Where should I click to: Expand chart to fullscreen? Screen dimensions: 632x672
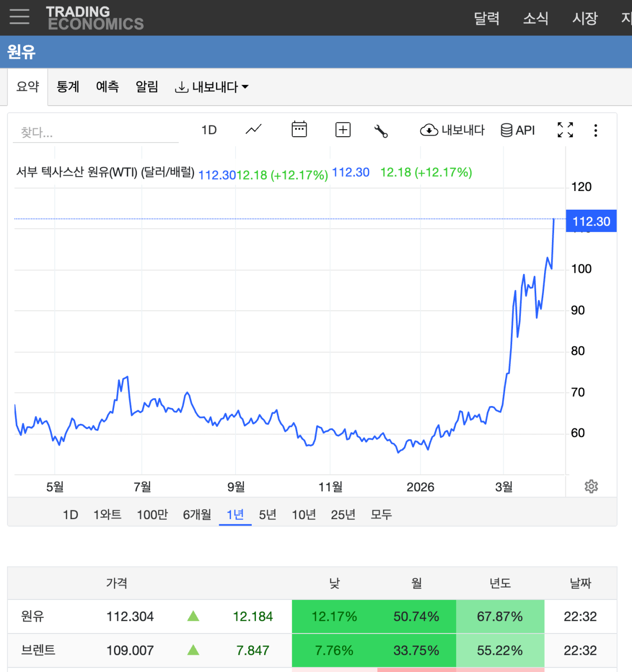565,130
